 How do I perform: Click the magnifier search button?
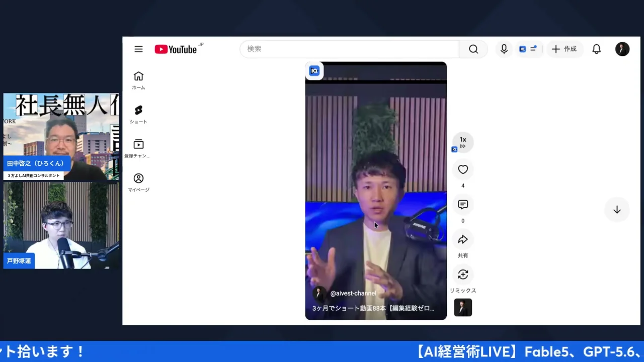[473, 49]
